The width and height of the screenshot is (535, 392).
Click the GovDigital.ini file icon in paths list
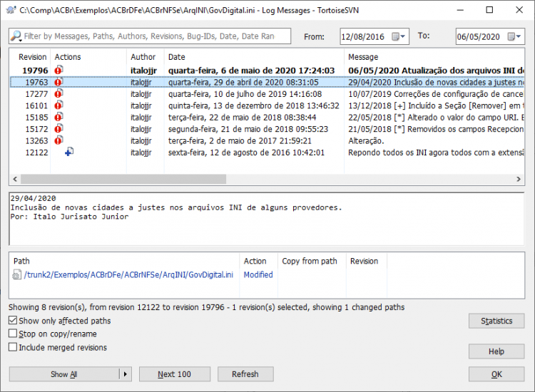pos(16,274)
